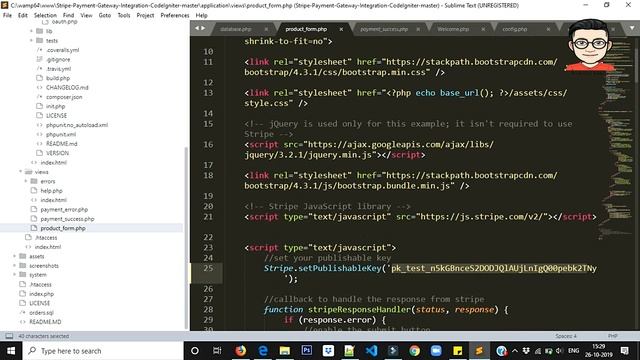Open the Preferences menu
Viewport: 640px width, 360px height.
coord(175,15)
